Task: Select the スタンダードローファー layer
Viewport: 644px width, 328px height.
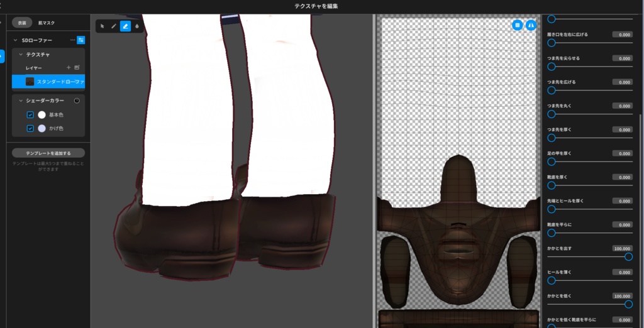Action: click(x=48, y=82)
